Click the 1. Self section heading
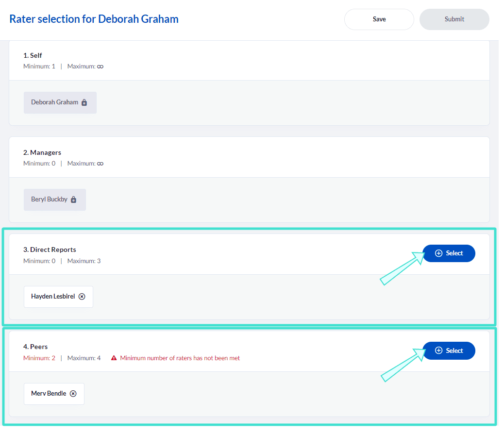 click(x=33, y=55)
